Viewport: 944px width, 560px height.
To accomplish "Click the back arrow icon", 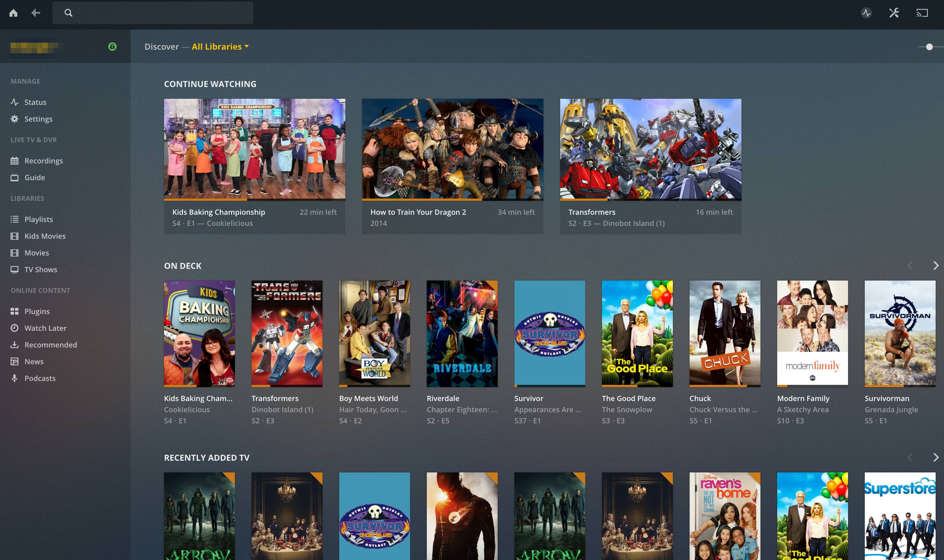I will click(x=35, y=13).
